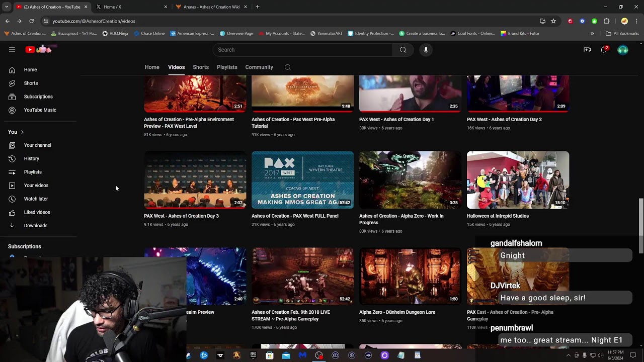Open Halloween at Intrepid Studios thumbnail
The width and height of the screenshot is (644, 362).
518,180
